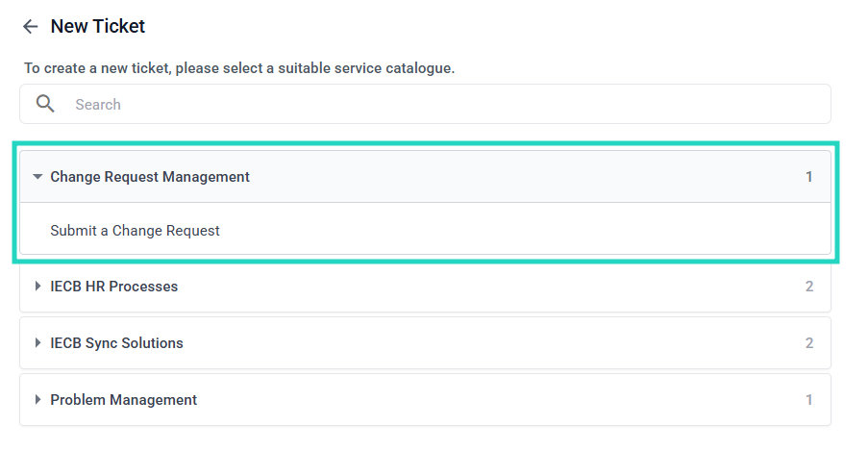Click the back arrow beside New Ticket
868x450 pixels.
[x=31, y=27]
